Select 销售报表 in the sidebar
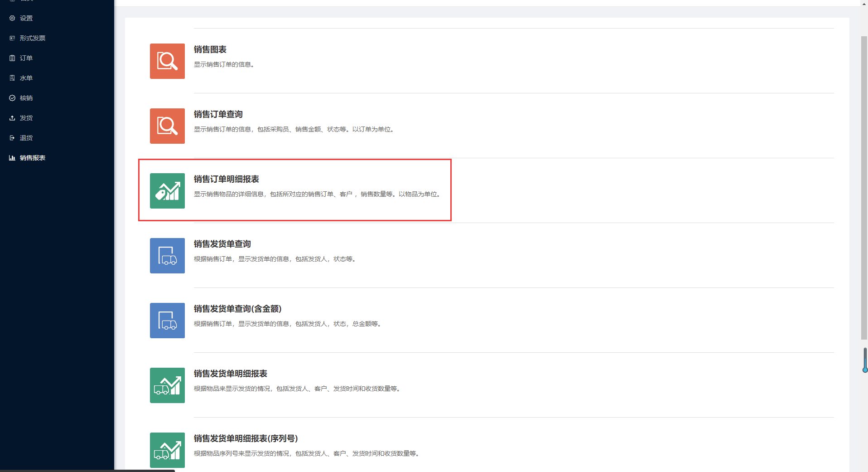The width and height of the screenshot is (868, 472). pos(33,158)
